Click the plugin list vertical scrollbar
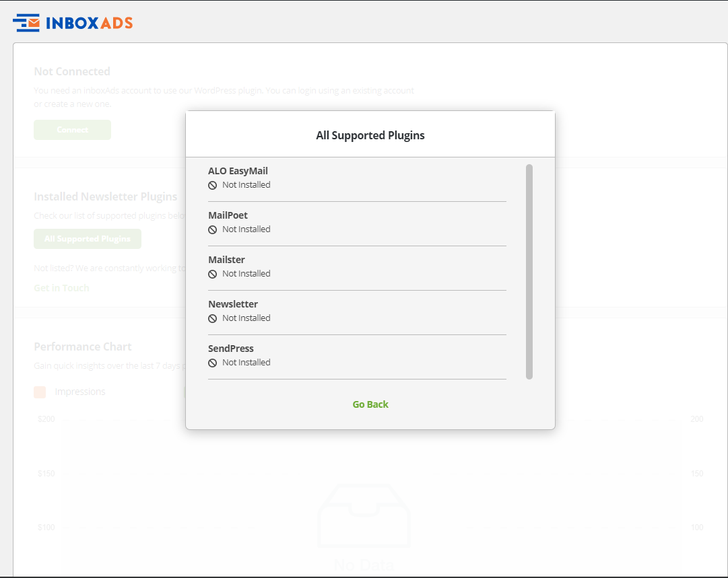728x578 pixels. pos(529,271)
